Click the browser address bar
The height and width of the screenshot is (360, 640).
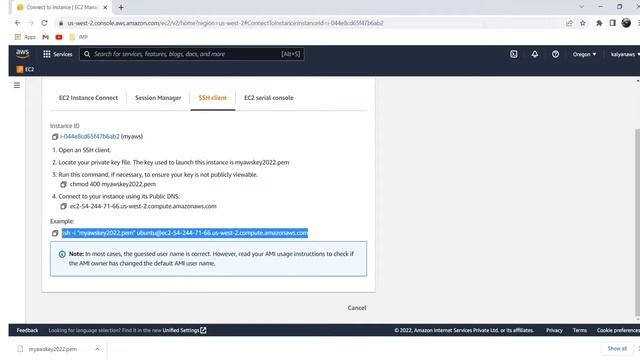click(x=310, y=23)
